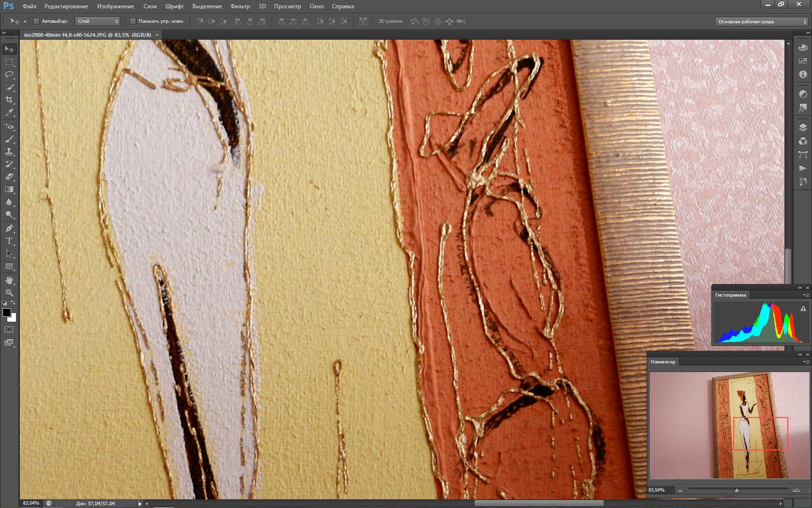This screenshot has height=508, width=812.
Task: Open the Move tool preset picker arrow
Action: tap(25, 21)
